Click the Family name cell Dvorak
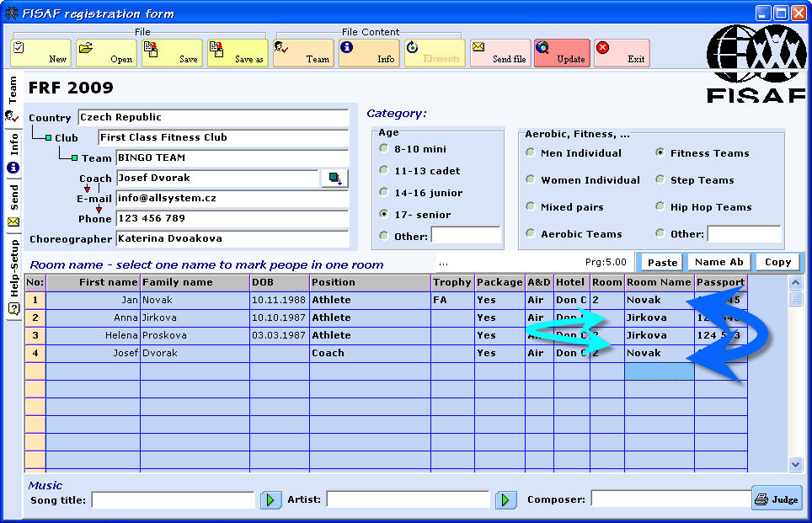This screenshot has height=523, width=812. click(195, 353)
